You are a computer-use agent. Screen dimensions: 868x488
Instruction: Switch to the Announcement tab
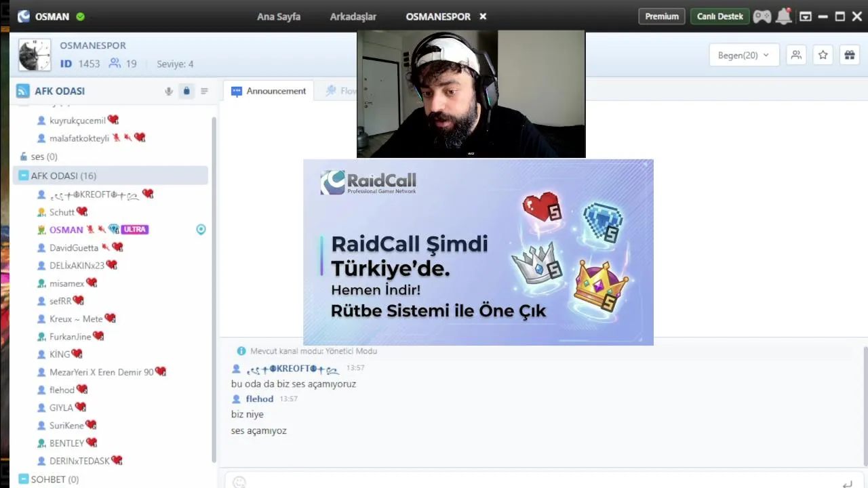[x=269, y=91]
